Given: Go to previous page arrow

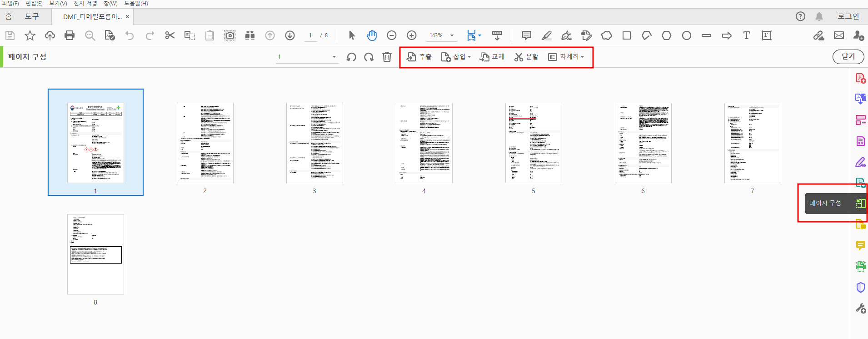Looking at the screenshot, I should point(270,35).
